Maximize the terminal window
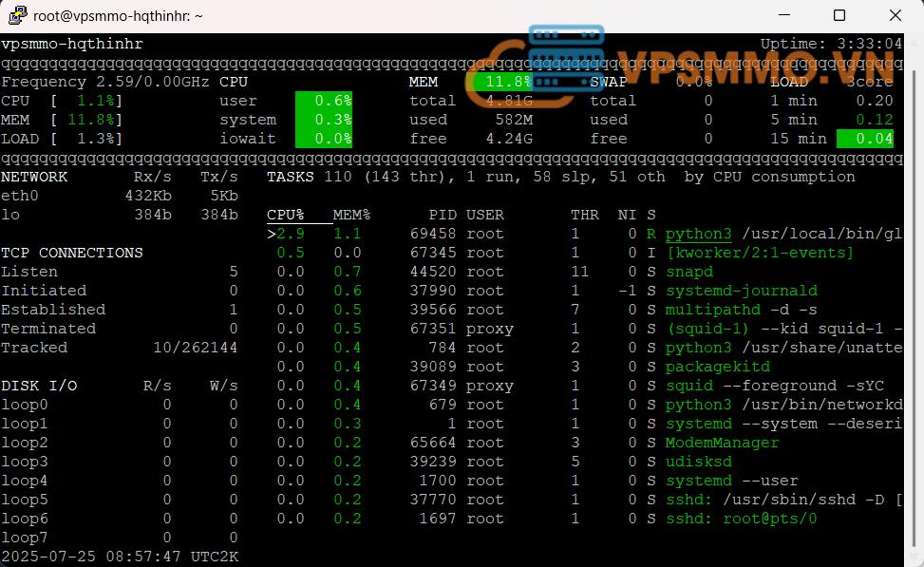The height and width of the screenshot is (567, 924). point(839,15)
